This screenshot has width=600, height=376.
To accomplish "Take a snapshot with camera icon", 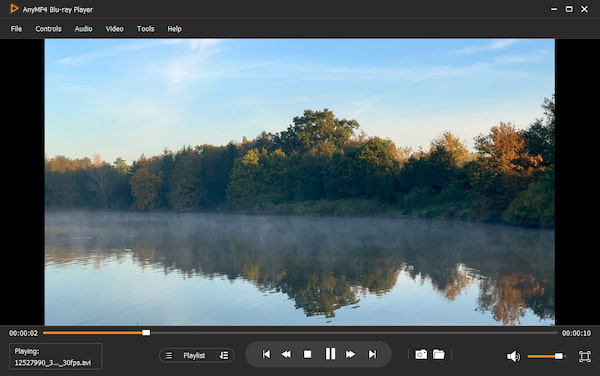I will click(421, 355).
